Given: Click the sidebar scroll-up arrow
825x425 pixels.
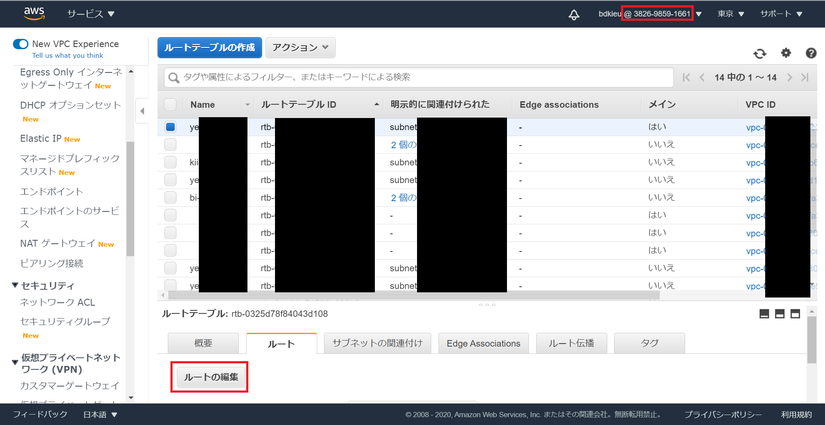Looking at the screenshot, I should click(130, 72).
